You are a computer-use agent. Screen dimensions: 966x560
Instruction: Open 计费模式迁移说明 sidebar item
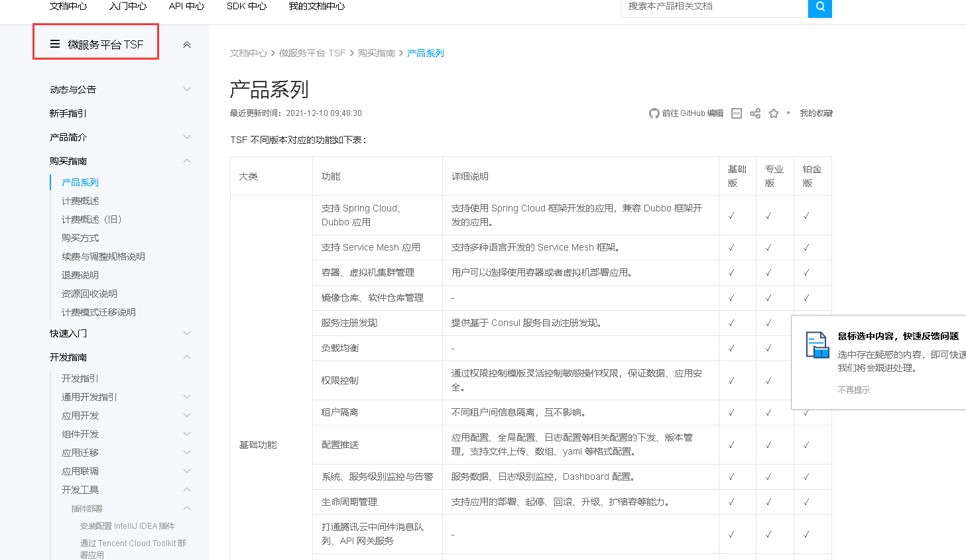click(99, 312)
